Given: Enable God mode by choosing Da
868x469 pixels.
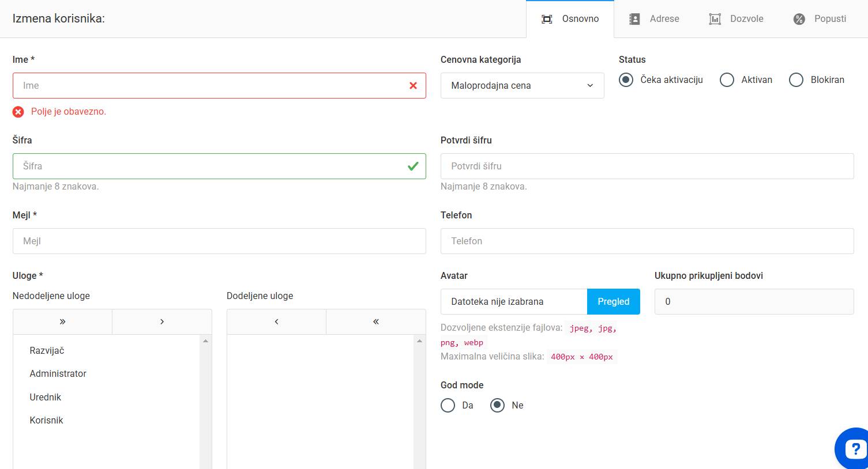Looking at the screenshot, I should [x=448, y=406].
